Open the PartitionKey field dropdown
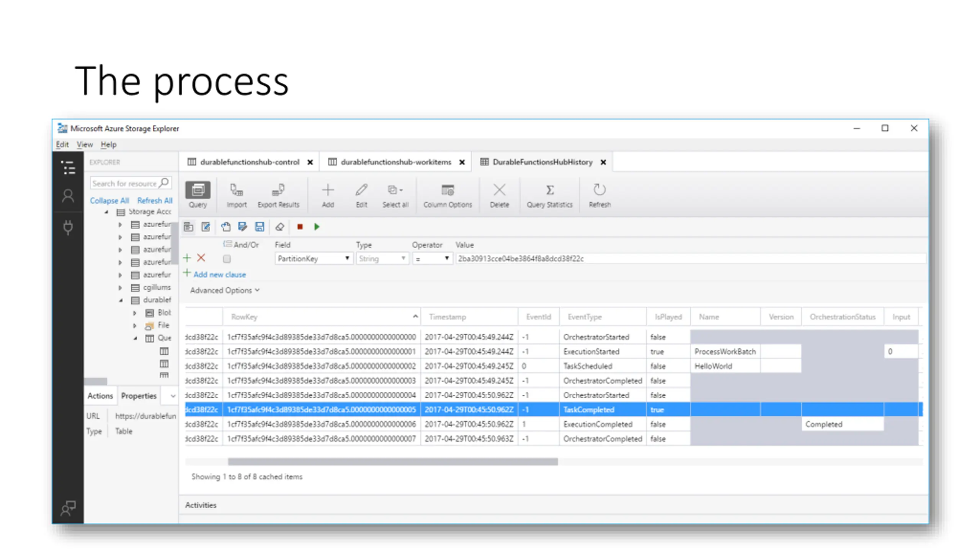The width and height of the screenshot is (980, 551). (314, 259)
